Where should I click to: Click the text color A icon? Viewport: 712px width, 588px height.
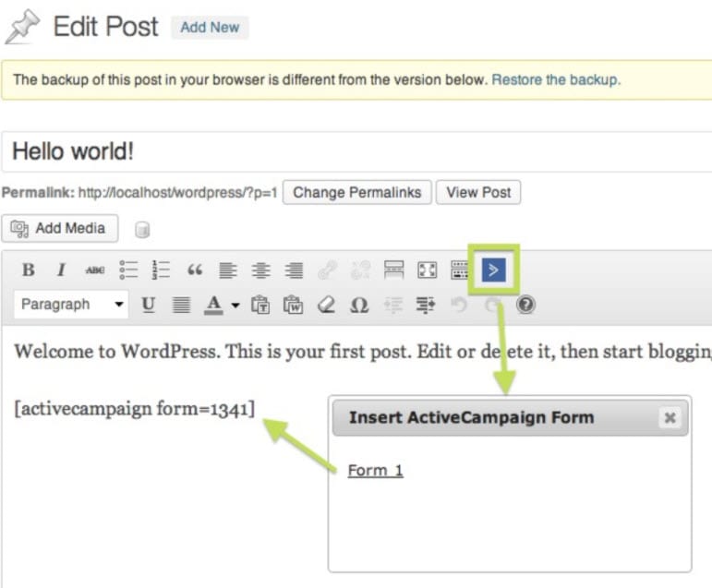click(213, 305)
